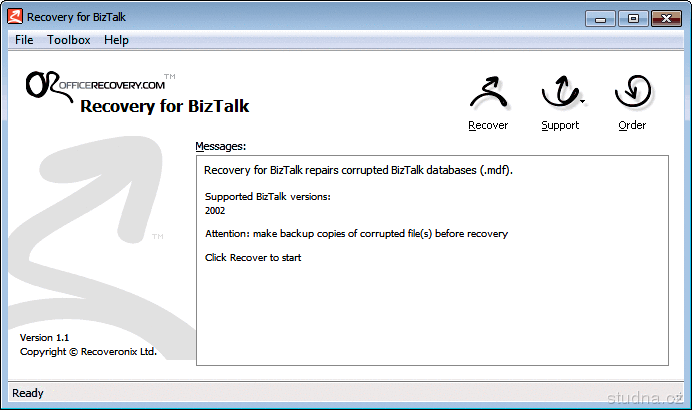Click the 'Ready' status bar text
The image size is (692, 410).
click(x=28, y=393)
